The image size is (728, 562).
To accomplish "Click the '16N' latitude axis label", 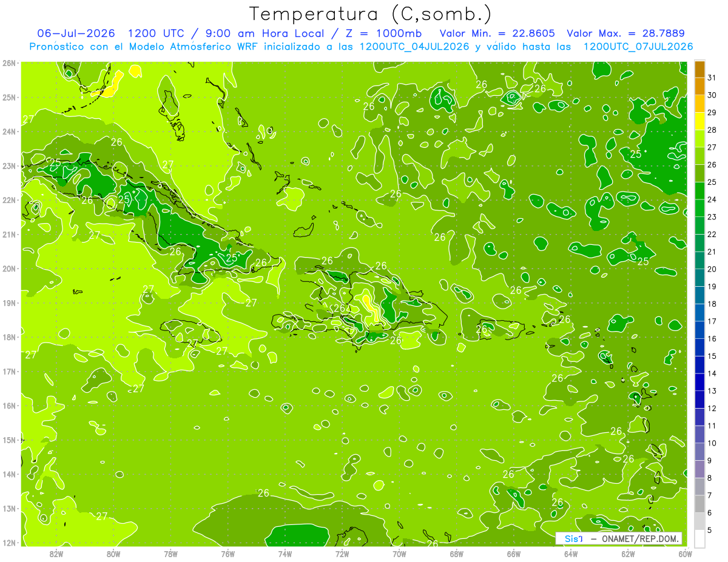I will [x=8, y=406].
